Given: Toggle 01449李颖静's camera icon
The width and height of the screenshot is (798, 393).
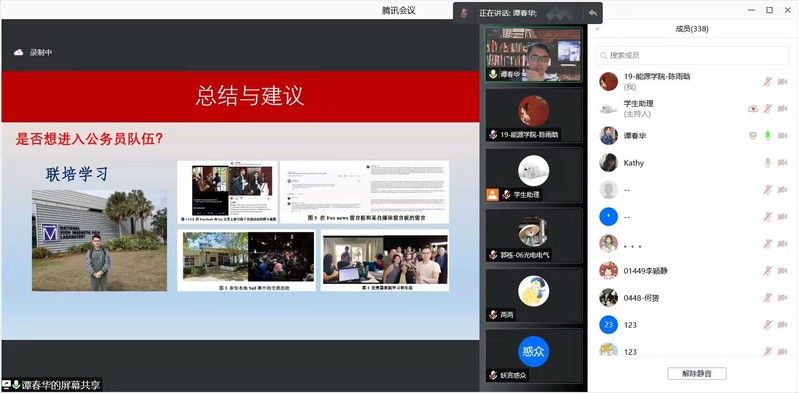Looking at the screenshot, I should [x=782, y=271].
